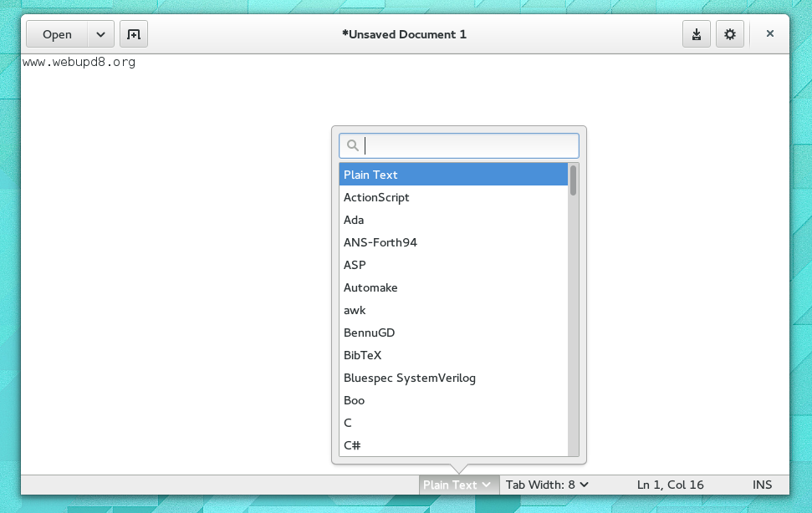Image resolution: width=812 pixels, height=513 pixels.
Task: Select BibTeX syntax highlighting
Action: (x=362, y=355)
